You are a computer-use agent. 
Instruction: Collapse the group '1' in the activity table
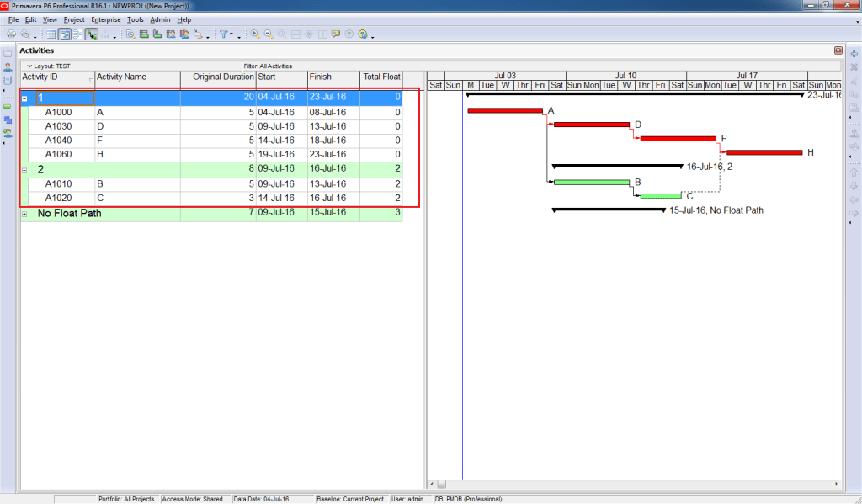(25, 97)
